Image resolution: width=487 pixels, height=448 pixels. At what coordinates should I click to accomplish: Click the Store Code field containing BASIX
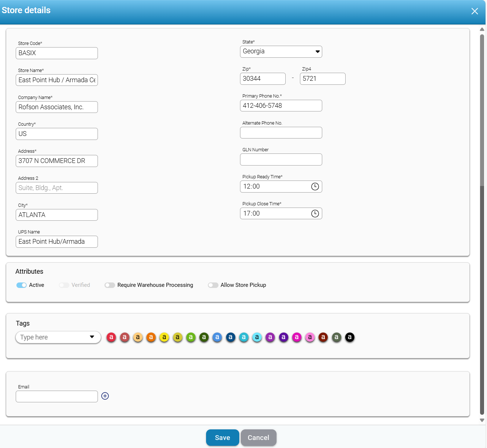click(x=57, y=53)
